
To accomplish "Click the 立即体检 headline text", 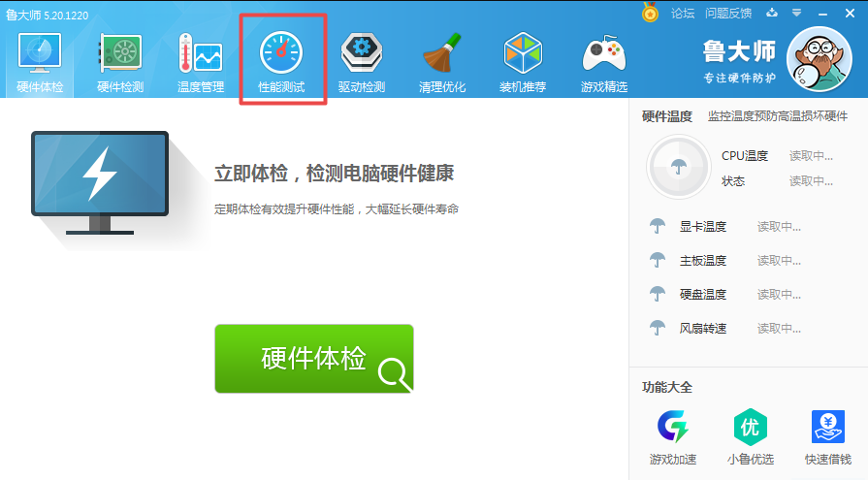I will coord(335,174).
